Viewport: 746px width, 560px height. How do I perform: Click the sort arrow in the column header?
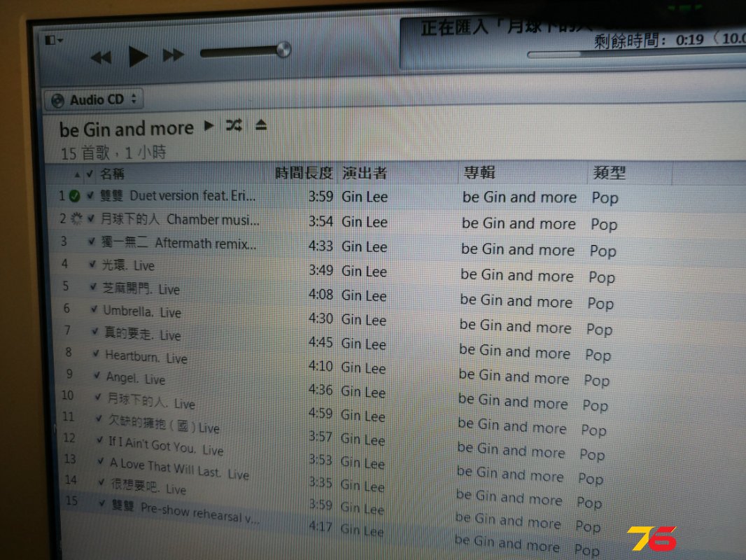click(x=77, y=175)
